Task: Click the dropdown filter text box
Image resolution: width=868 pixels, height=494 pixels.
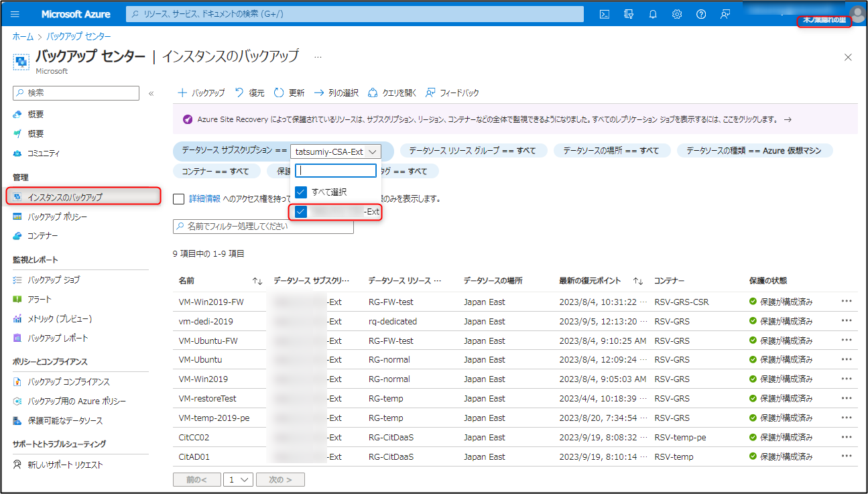Action: click(336, 171)
